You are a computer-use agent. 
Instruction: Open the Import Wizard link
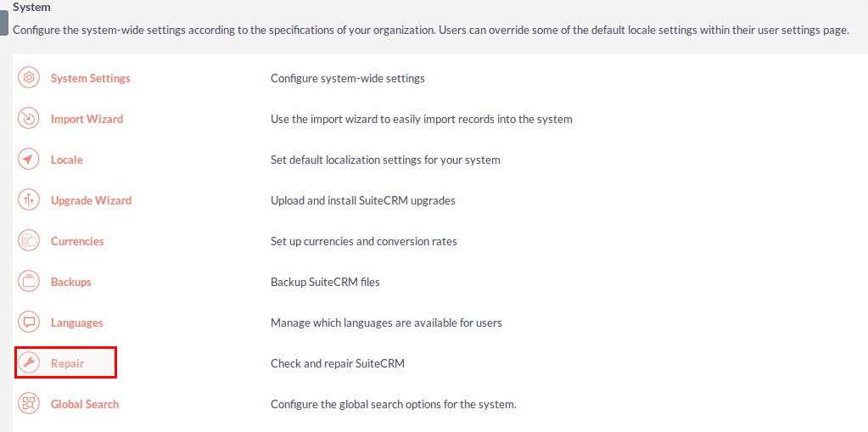[87, 119]
